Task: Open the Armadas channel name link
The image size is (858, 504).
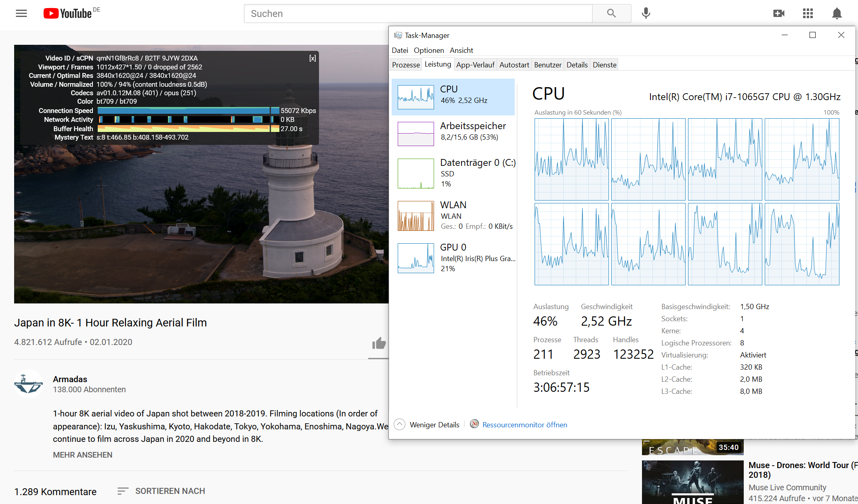Action: (70, 379)
